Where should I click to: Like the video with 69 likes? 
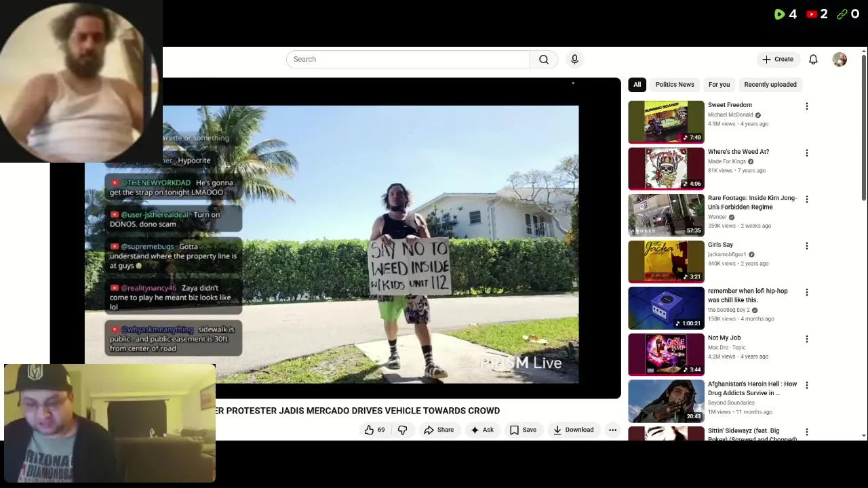coord(374,430)
